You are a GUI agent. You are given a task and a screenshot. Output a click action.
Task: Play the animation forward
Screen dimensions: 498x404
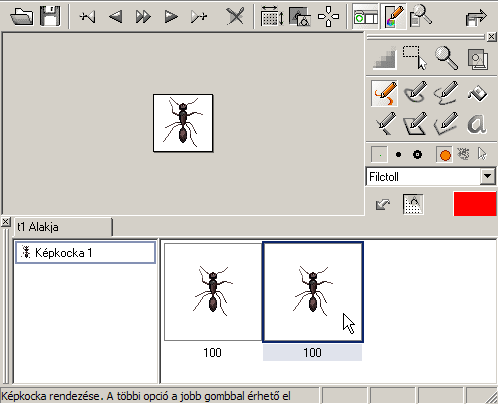click(171, 16)
